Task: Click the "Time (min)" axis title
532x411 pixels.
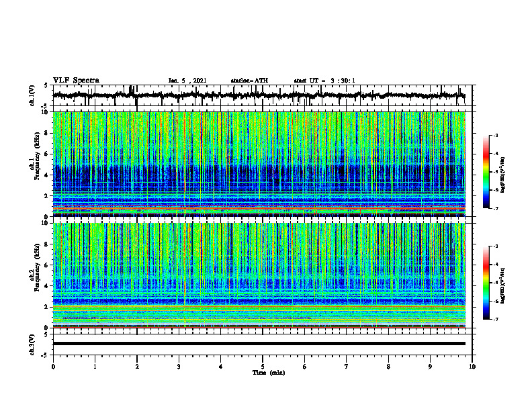Action: 269,373
